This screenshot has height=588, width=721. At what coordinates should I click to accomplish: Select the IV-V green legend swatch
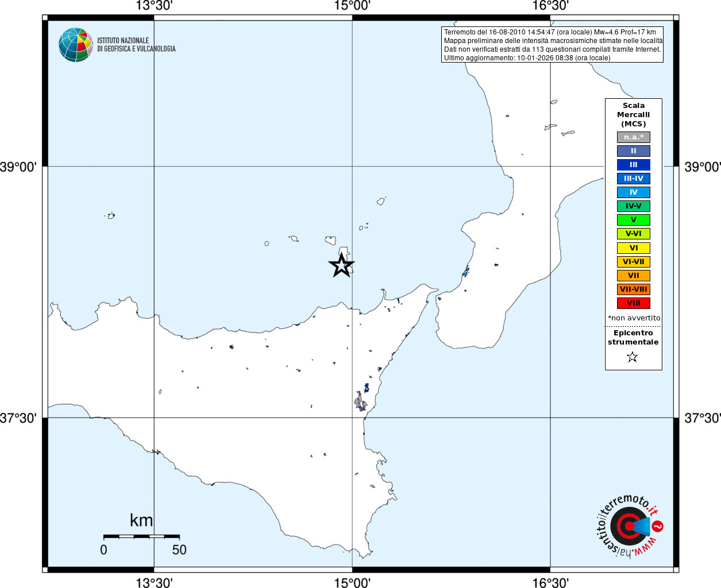tap(634, 206)
